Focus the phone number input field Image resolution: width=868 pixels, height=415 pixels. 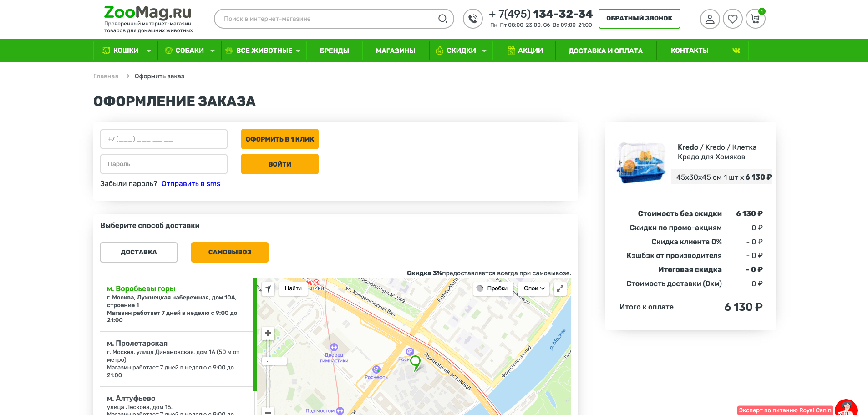(x=164, y=139)
